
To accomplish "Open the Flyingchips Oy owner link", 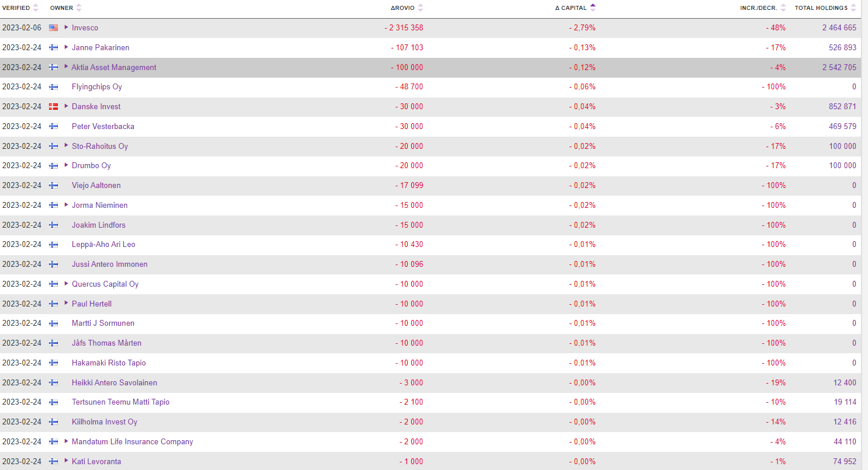I will [96, 87].
